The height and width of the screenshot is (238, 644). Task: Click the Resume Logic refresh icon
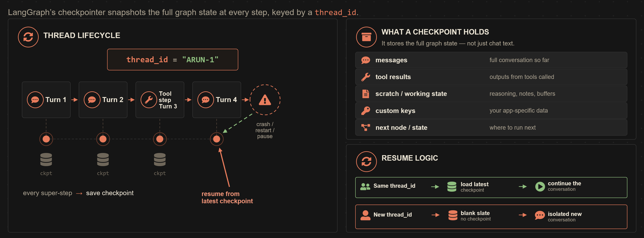[366, 162]
